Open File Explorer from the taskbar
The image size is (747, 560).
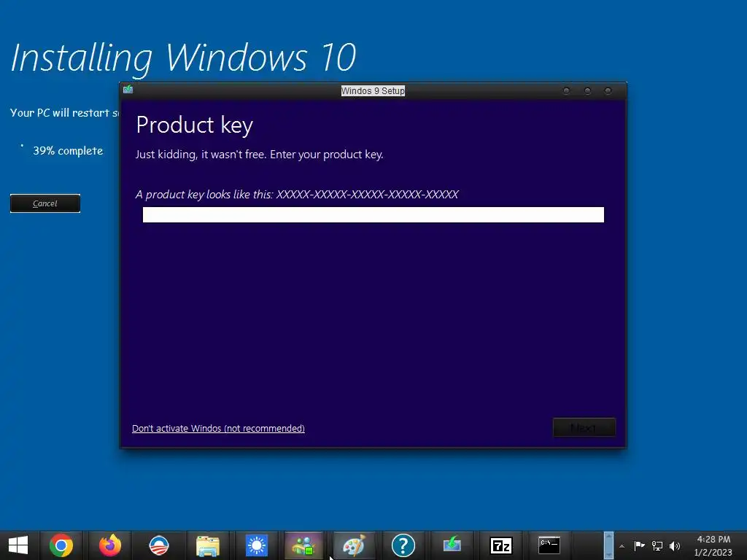click(x=208, y=545)
